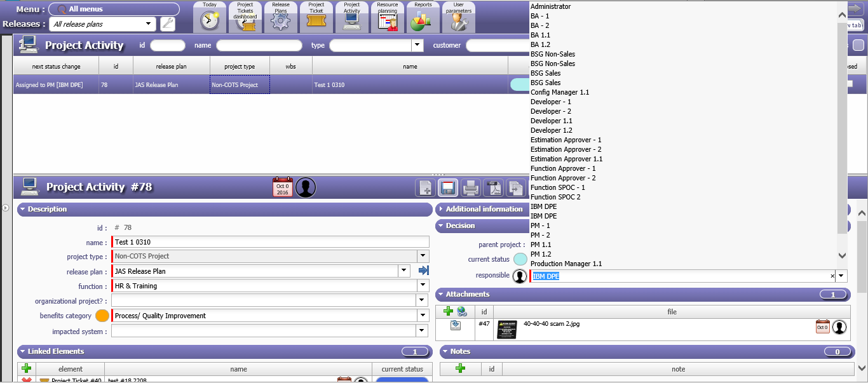The width and height of the screenshot is (868, 383).
Task: Click the user avatar in Project Activity #78 header
Action: 306,187
